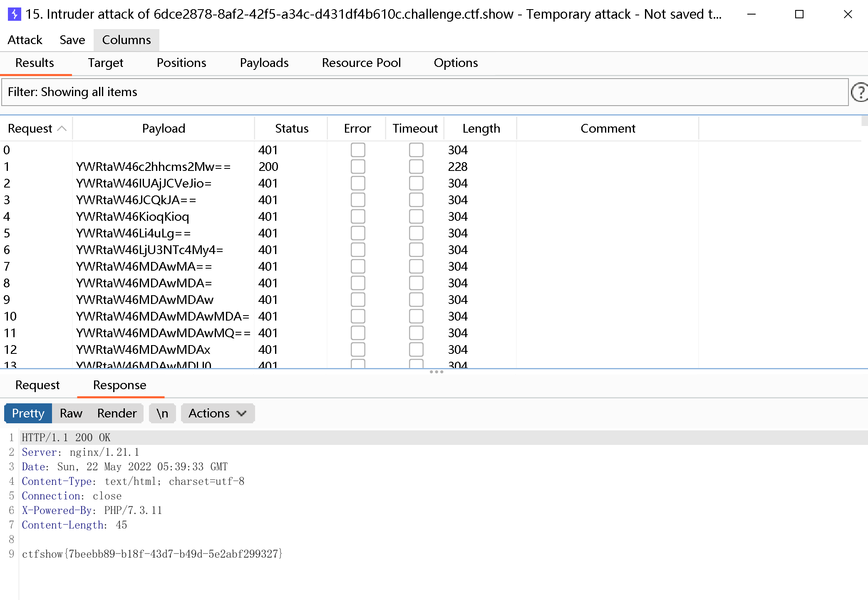Toggle the \n non-printable characters button

162,413
